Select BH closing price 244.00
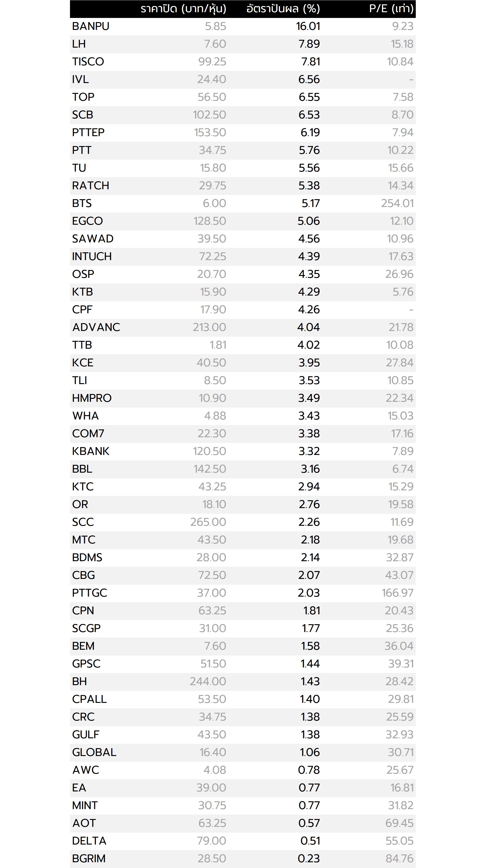Viewport: 483px width, 868px height. pyautogui.click(x=208, y=681)
